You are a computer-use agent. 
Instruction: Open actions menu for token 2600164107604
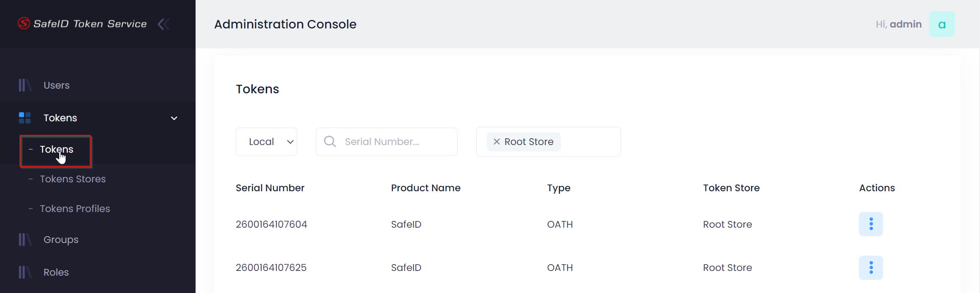pos(871,224)
